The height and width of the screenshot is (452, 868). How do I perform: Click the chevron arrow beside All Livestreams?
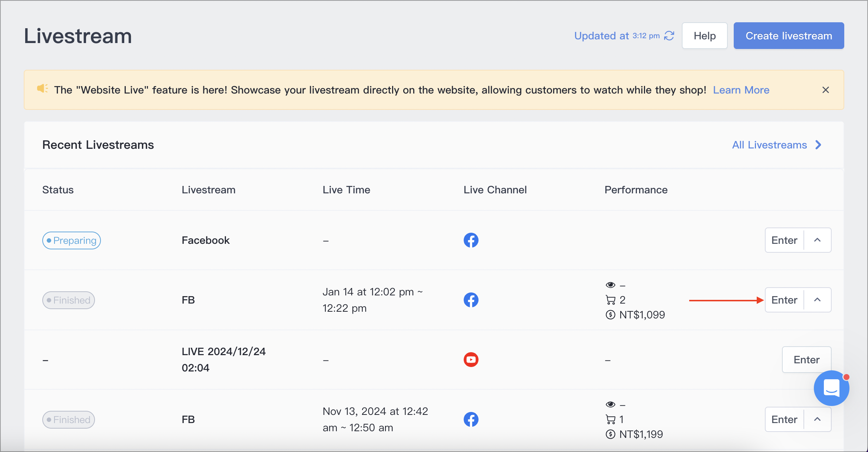click(x=818, y=145)
